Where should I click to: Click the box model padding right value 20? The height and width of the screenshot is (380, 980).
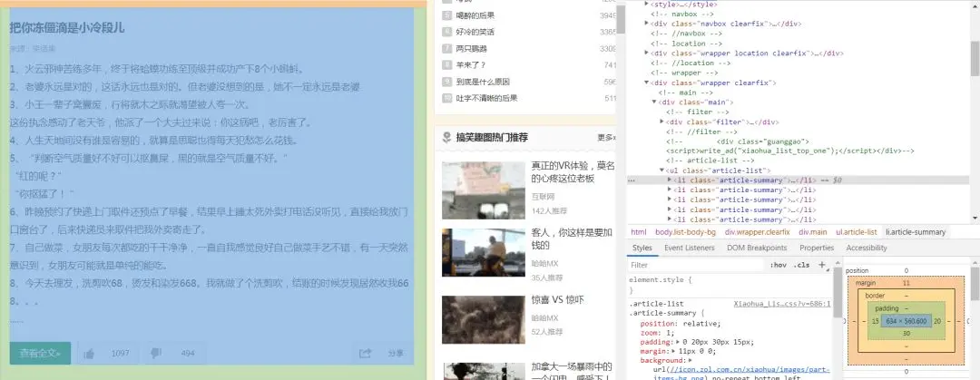pyautogui.click(x=936, y=321)
